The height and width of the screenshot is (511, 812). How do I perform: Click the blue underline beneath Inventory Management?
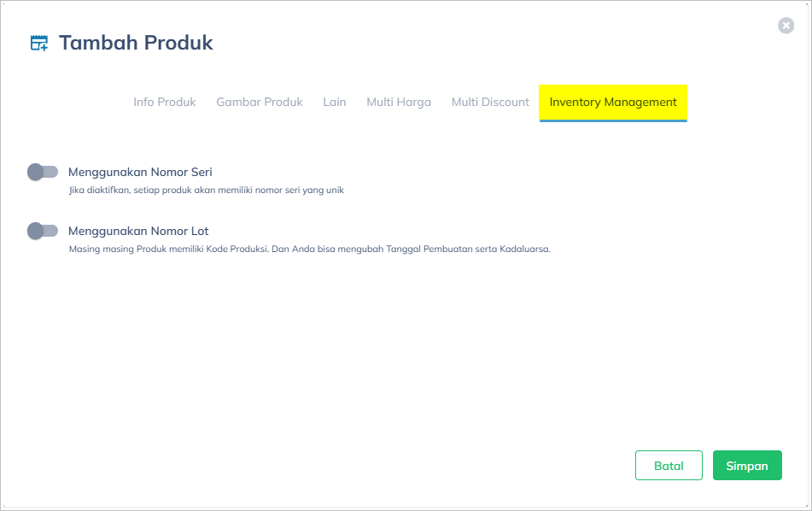click(x=613, y=120)
